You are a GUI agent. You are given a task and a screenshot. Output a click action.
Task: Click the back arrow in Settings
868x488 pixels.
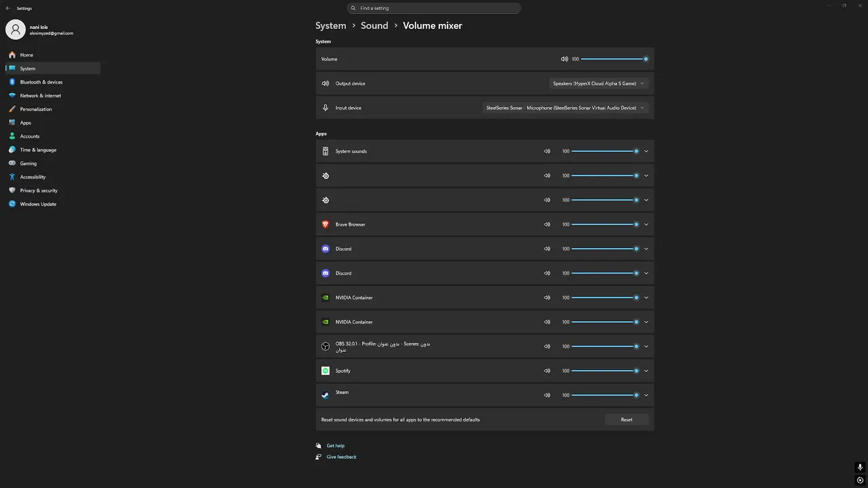(8, 8)
